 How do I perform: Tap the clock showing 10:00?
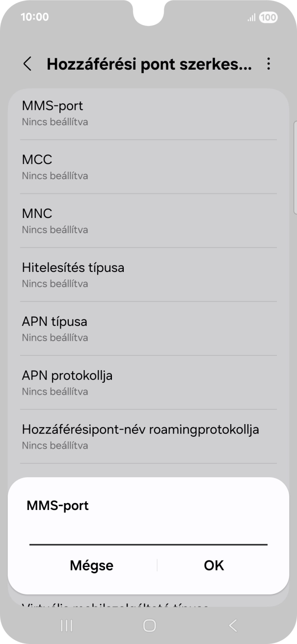tap(32, 16)
